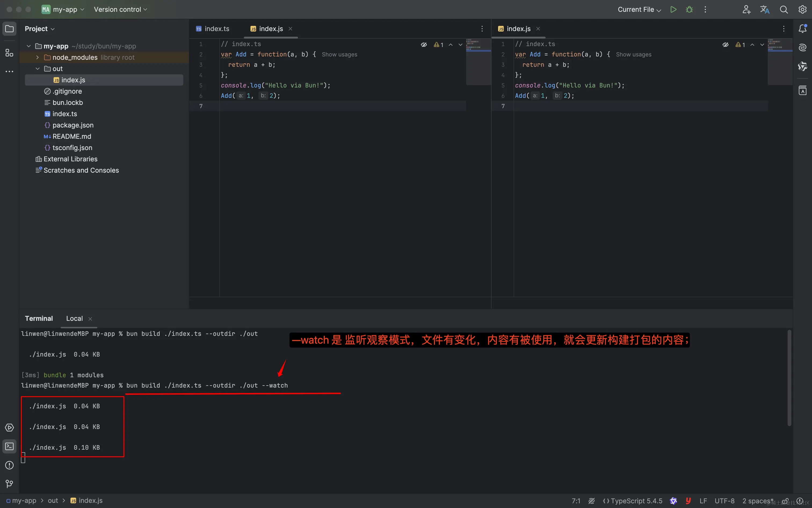The image size is (812, 508).
Task: Open more run actions menu
Action: click(705, 9)
